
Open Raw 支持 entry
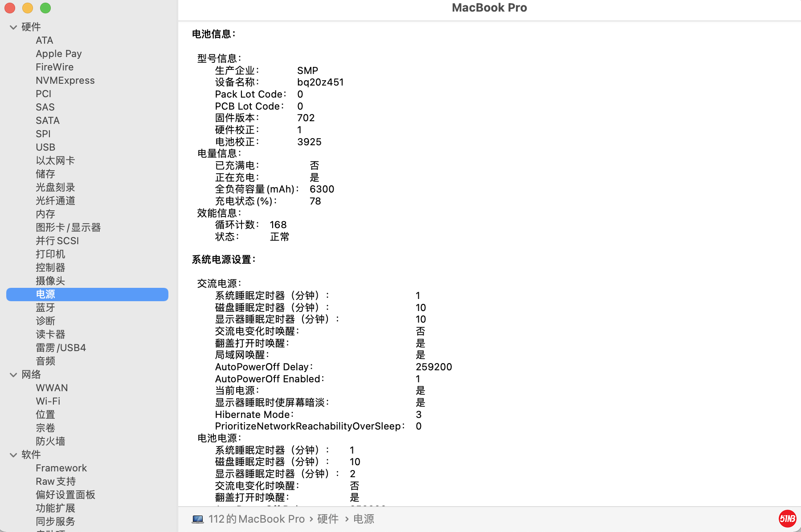click(x=56, y=482)
